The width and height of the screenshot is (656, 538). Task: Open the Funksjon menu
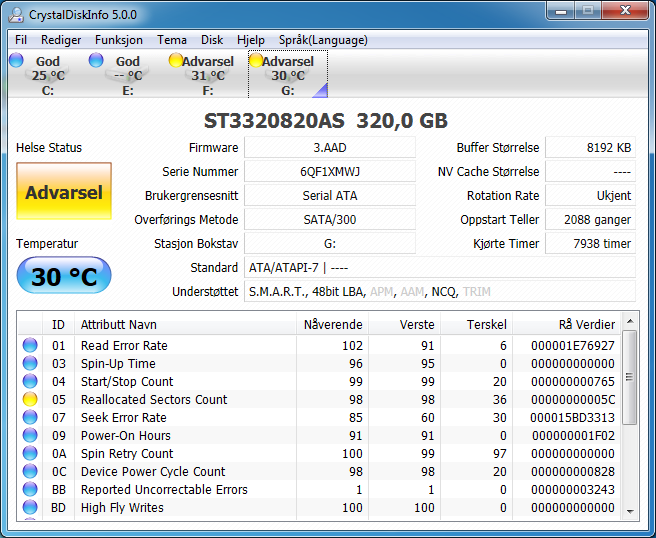pos(119,40)
